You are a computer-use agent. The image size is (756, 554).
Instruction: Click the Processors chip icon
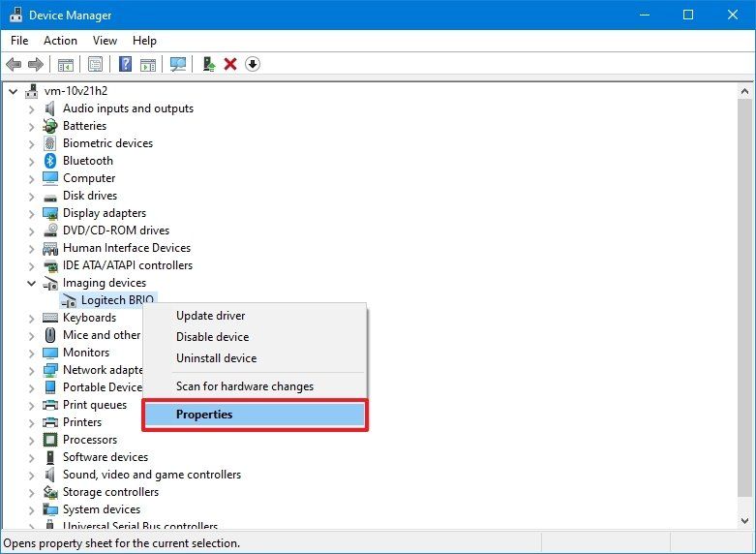(x=50, y=440)
